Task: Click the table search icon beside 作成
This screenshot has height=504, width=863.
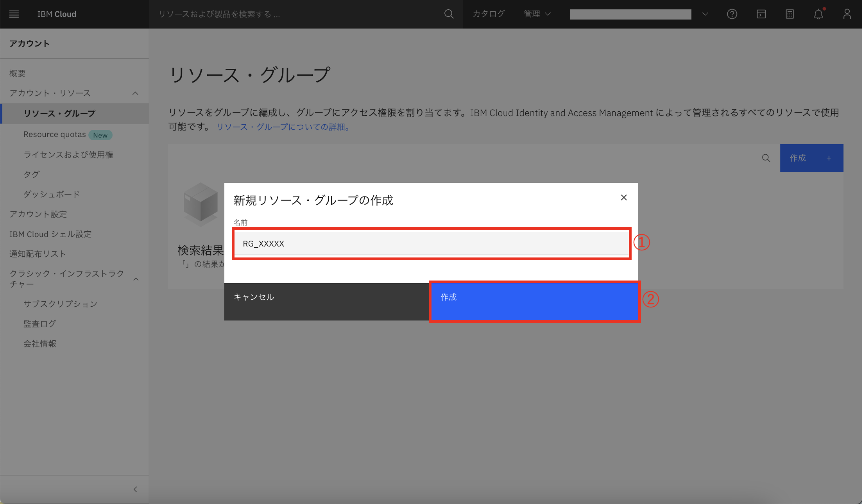Action: (x=766, y=158)
